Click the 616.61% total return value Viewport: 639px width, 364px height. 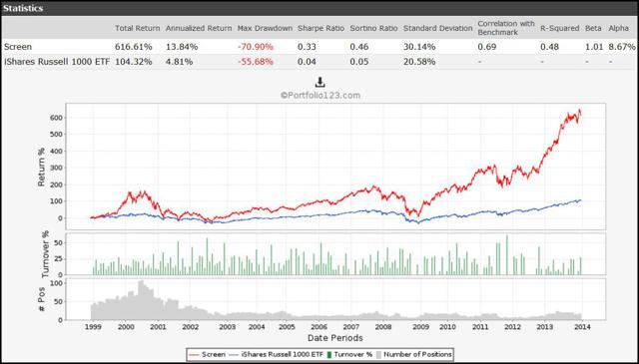(x=133, y=47)
